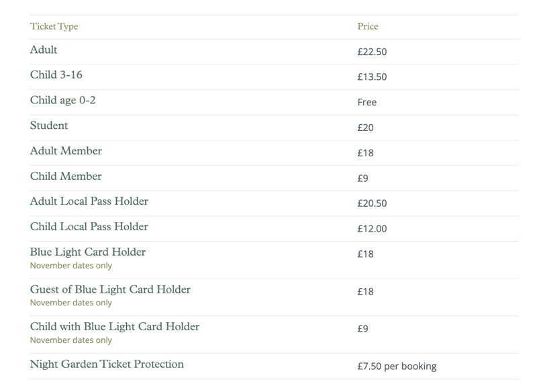Select the Guest of Blue Light Card Holder label
This screenshot has height=392, width=537.
click(x=110, y=290)
